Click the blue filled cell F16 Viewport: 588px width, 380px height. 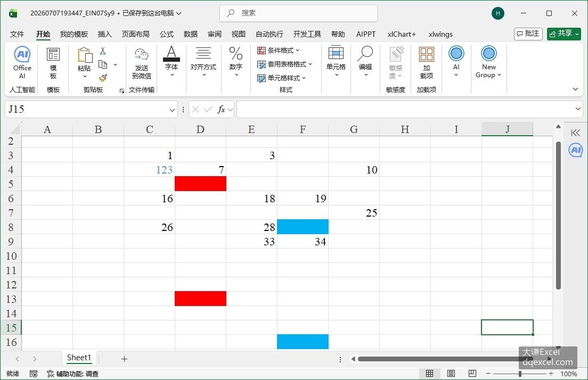click(303, 342)
